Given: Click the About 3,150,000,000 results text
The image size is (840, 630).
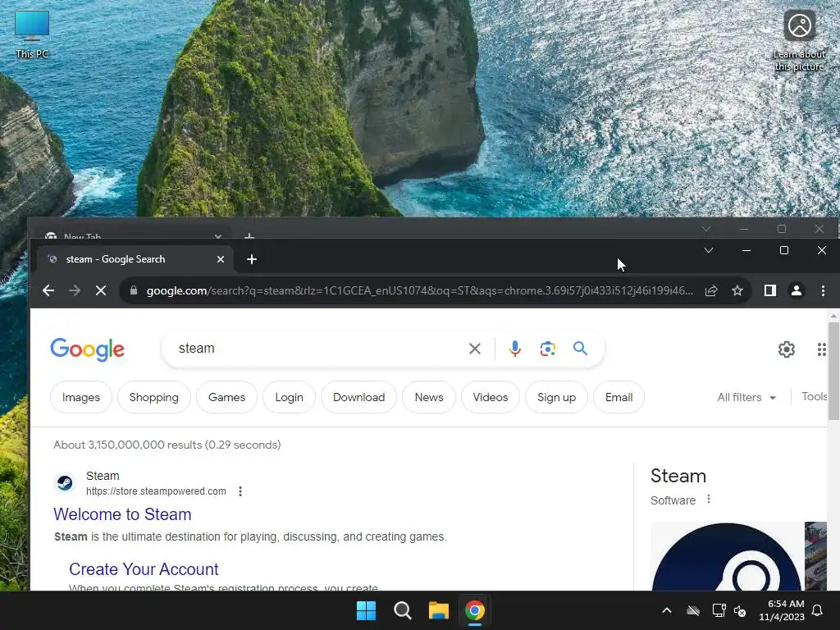Looking at the screenshot, I should point(167,445).
